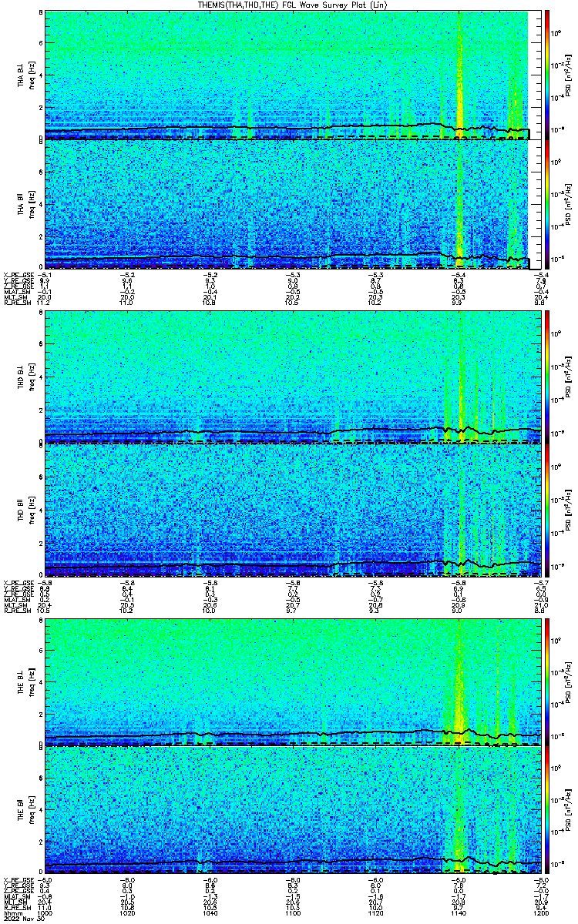578x924 pixels.
Task: Click the color bar beside the THD B-parallel panel
Action: click(547, 508)
